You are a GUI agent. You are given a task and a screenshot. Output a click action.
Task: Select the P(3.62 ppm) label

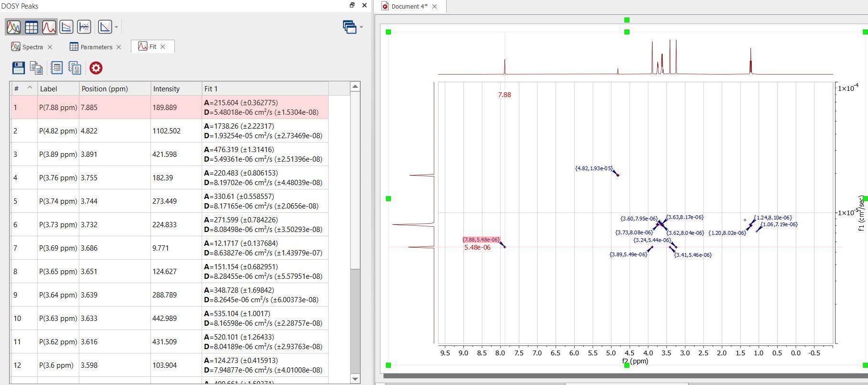[58, 341]
